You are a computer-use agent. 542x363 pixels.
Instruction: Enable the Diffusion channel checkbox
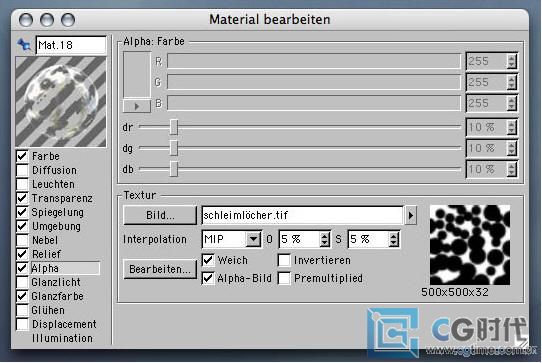pos(22,170)
